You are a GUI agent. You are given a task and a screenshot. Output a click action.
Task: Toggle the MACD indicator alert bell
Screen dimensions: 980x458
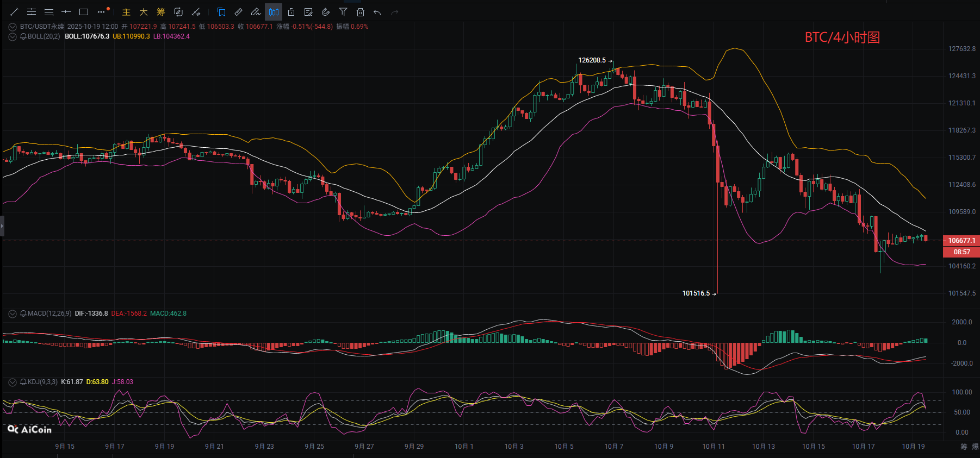(23, 313)
